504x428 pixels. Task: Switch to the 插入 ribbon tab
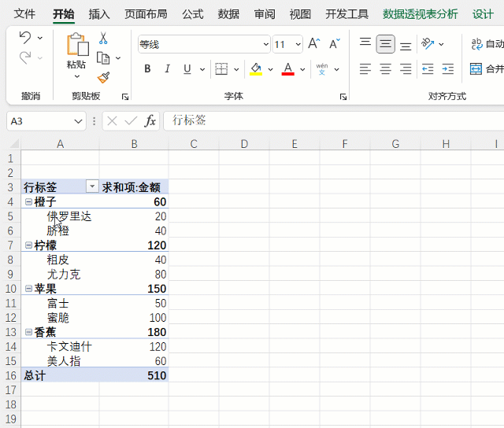(x=99, y=14)
